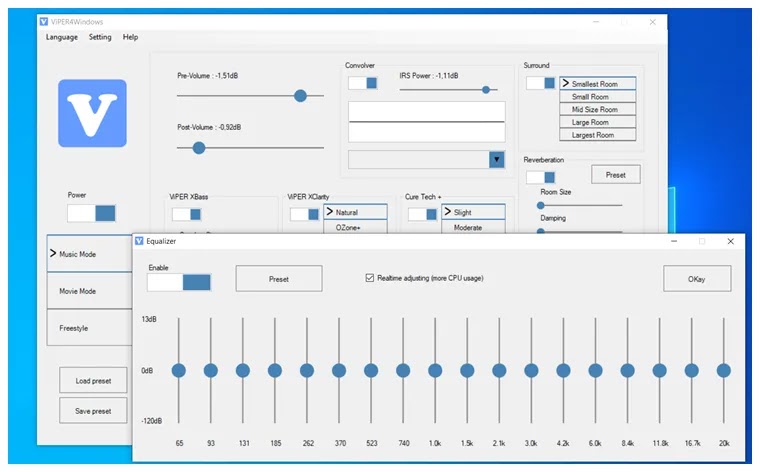This screenshot has width=760, height=472.
Task: Close the Equalizer window
Action: click(x=730, y=241)
